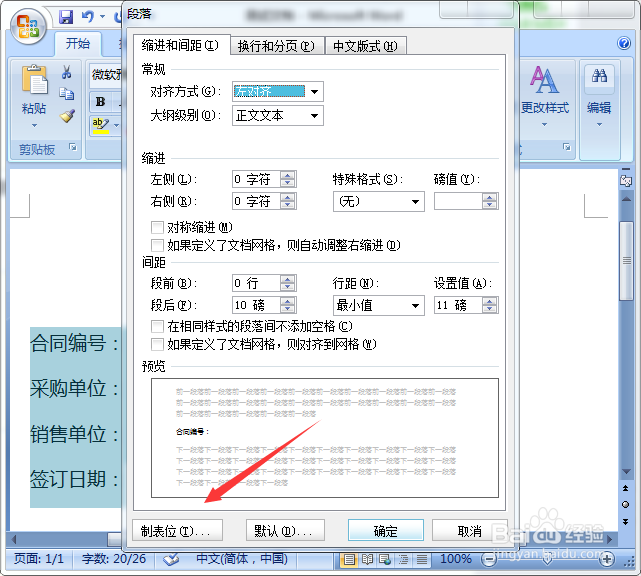Toggle the ruler icon above scrollbar
The image size is (641, 576).
coord(626,180)
